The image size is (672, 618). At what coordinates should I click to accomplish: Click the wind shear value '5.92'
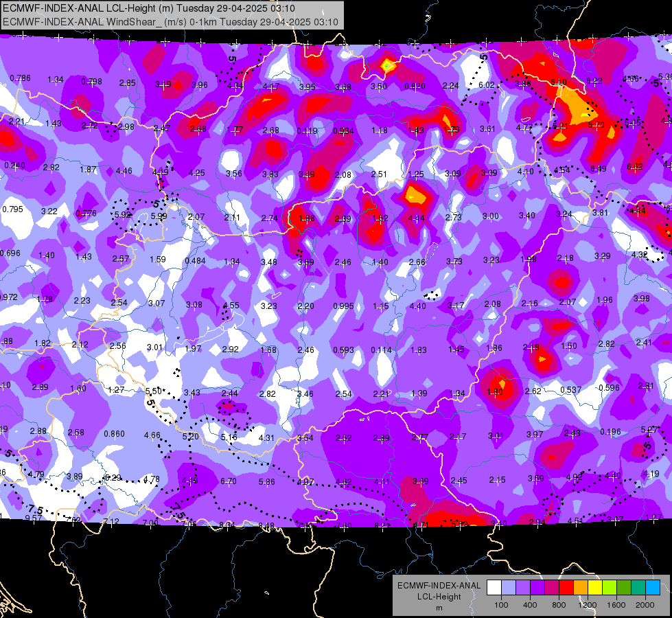(x=123, y=214)
